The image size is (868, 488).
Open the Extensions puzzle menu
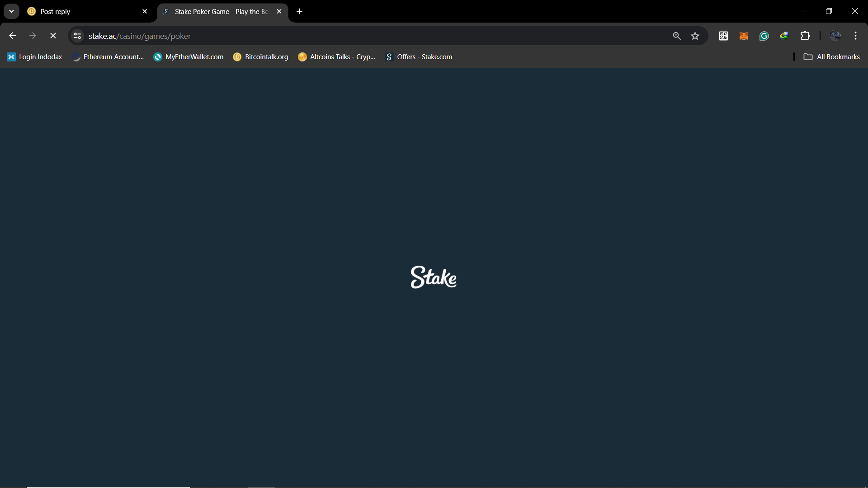click(805, 36)
